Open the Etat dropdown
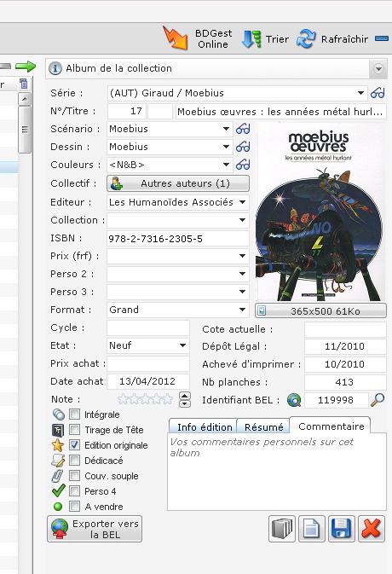The image size is (392, 574). pyautogui.click(x=182, y=345)
